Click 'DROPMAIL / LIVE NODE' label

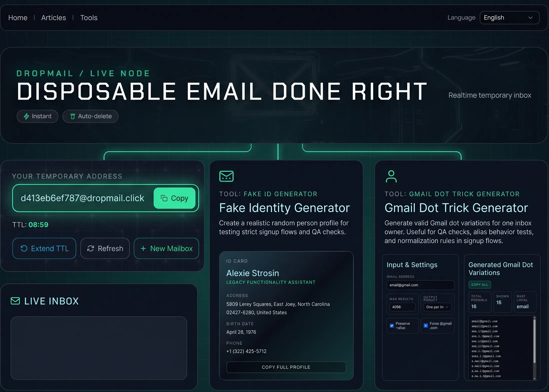click(83, 73)
